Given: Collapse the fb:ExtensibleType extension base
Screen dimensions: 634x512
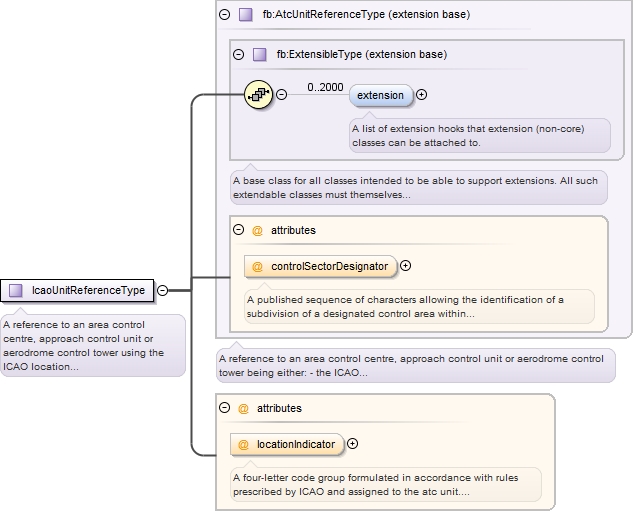Looking at the screenshot, I should pyautogui.click(x=238, y=55).
